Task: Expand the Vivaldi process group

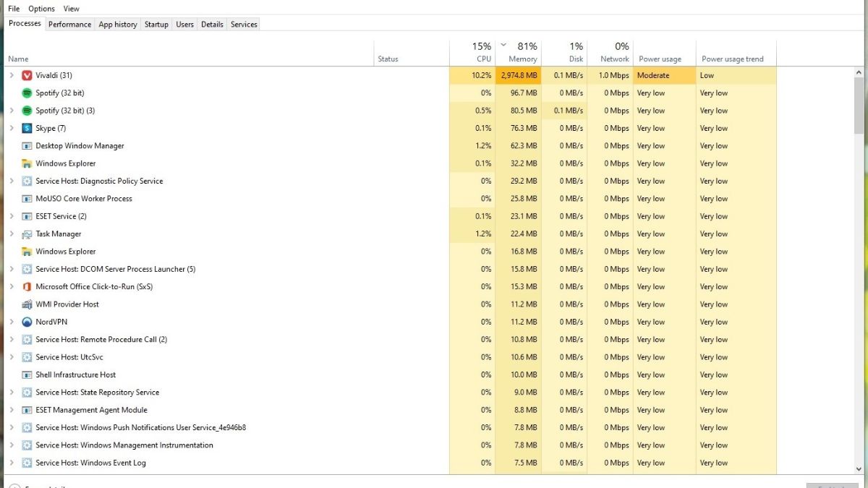Action: coord(12,75)
